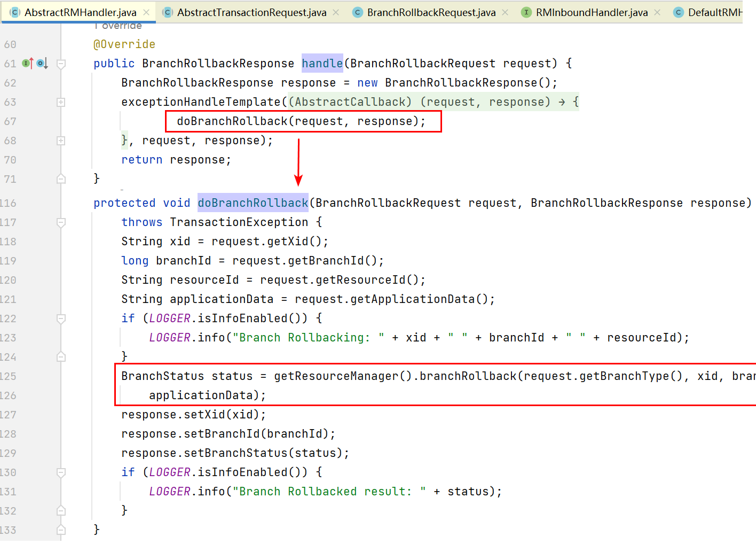Click the "Branch Rollbacked result: " string literal
Image resolution: width=756 pixels, height=544 pixels.
pos(329,492)
